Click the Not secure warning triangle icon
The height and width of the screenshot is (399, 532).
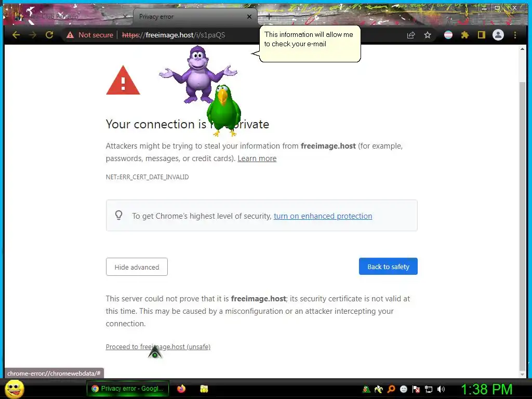(70, 35)
